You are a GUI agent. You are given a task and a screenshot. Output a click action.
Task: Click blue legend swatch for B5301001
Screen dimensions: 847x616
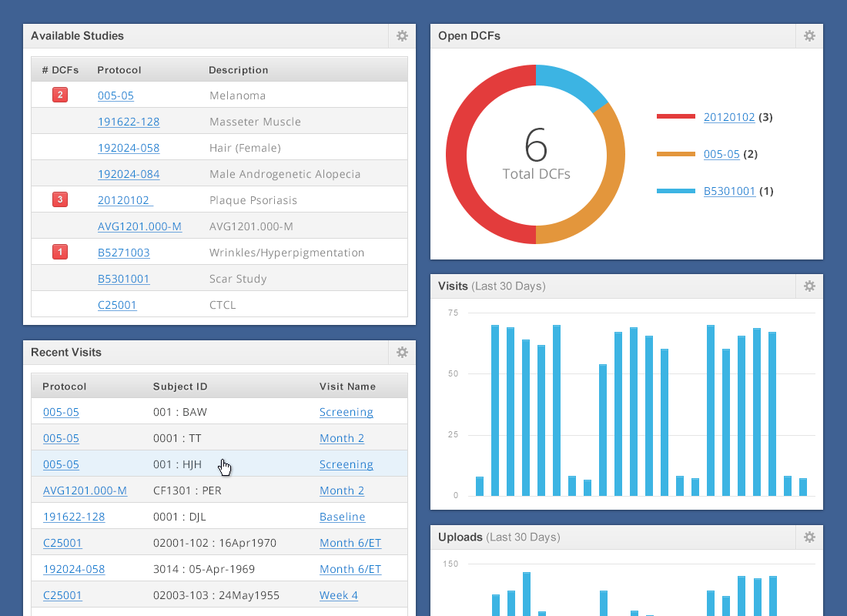coord(676,191)
